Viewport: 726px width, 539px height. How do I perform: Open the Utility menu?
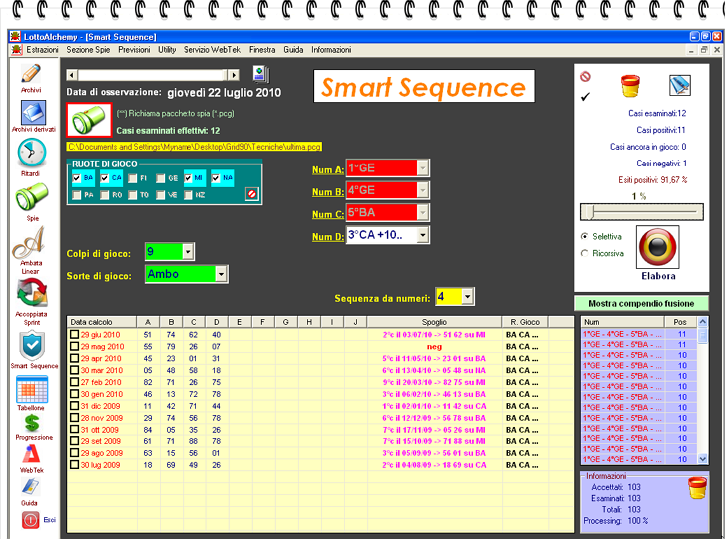pyautogui.click(x=167, y=50)
